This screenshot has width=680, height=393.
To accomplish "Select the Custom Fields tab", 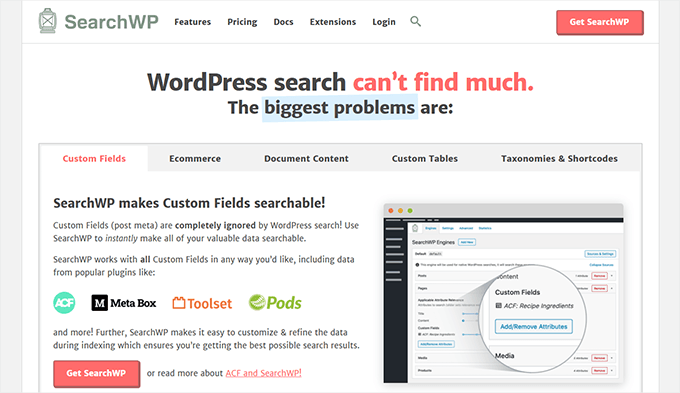I will (94, 158).
